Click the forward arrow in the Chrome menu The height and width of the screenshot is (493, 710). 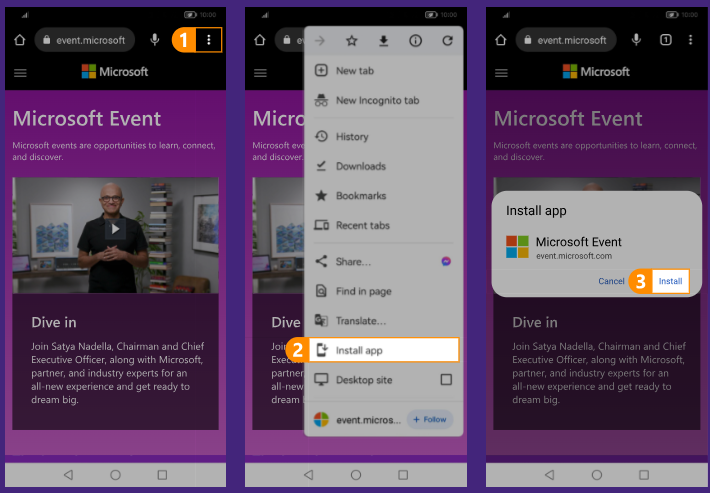tap(320, 41)
